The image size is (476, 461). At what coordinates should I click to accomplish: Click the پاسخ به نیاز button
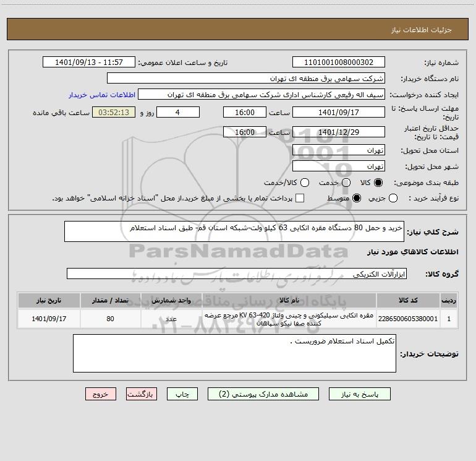[x=359, y=394]
